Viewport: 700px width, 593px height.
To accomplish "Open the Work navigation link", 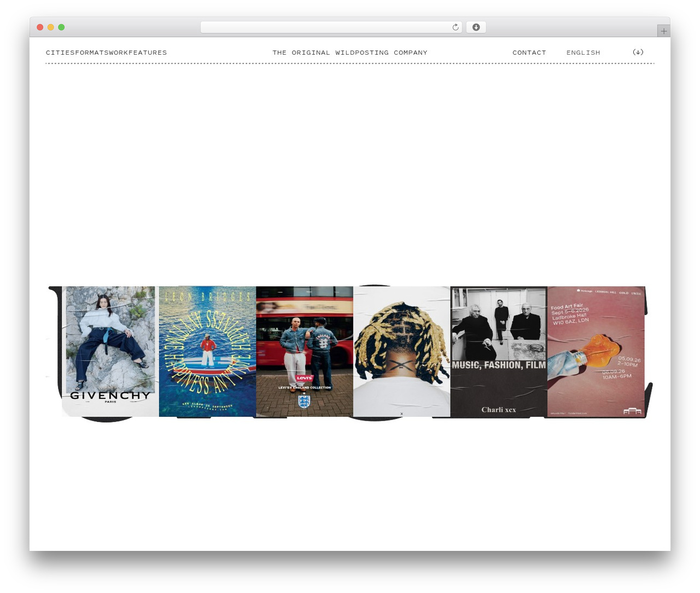I will click(x=119, y=53).
